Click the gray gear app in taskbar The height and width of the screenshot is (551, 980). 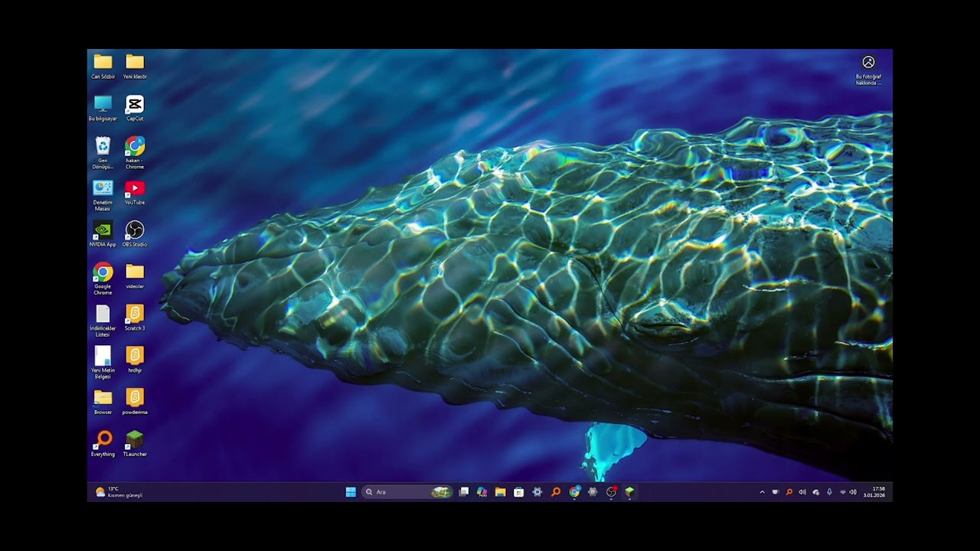[x=593, y=492]
